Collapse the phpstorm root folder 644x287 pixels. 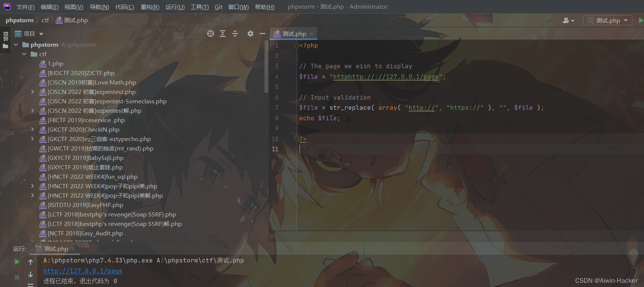pos(16,45)
